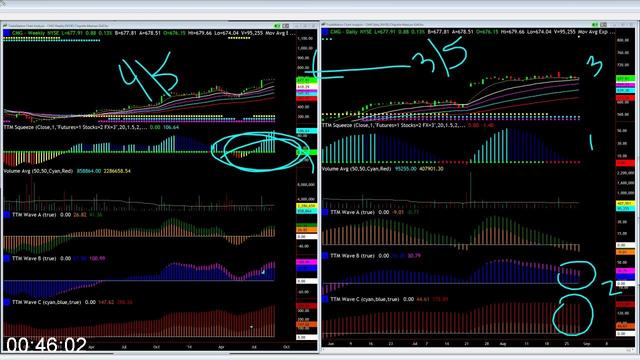Click green link icon in daily window title bar
Image resolution: width=640 pixels, height=360 pixels.
click(x=596, y=24)
